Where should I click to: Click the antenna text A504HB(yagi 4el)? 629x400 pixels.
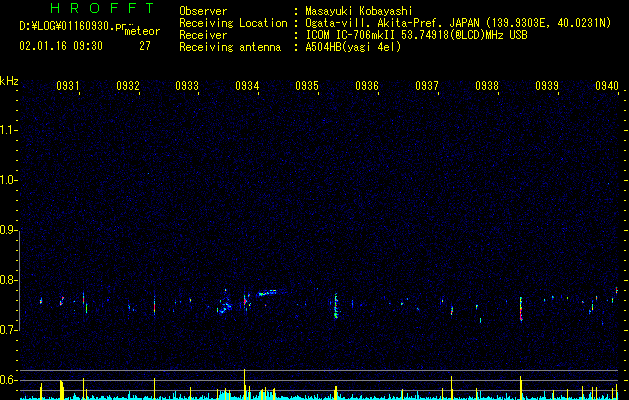(353, 47)
